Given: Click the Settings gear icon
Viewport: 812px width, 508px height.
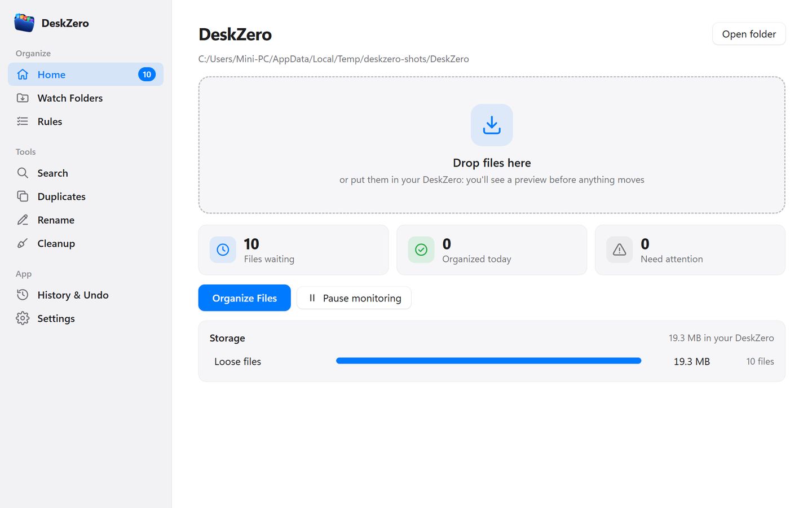Looking at the screenshot, I should 23,318.
